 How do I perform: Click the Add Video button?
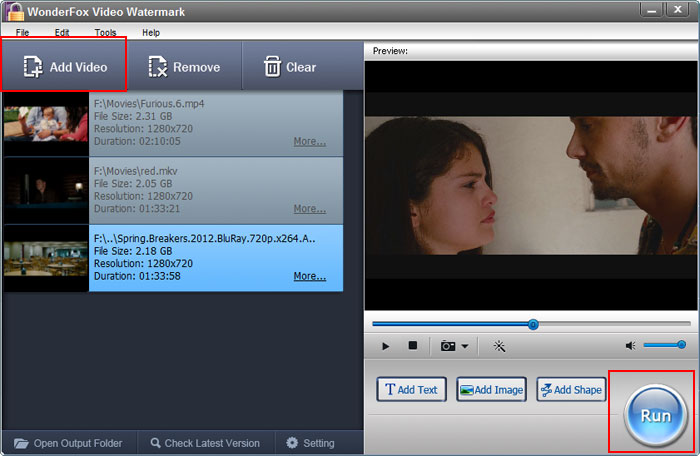[65, 66]
